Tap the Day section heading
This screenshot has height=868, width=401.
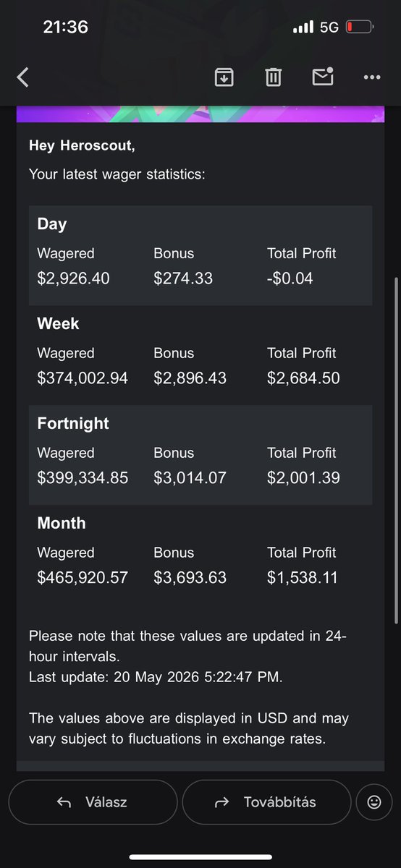point(52,224)
